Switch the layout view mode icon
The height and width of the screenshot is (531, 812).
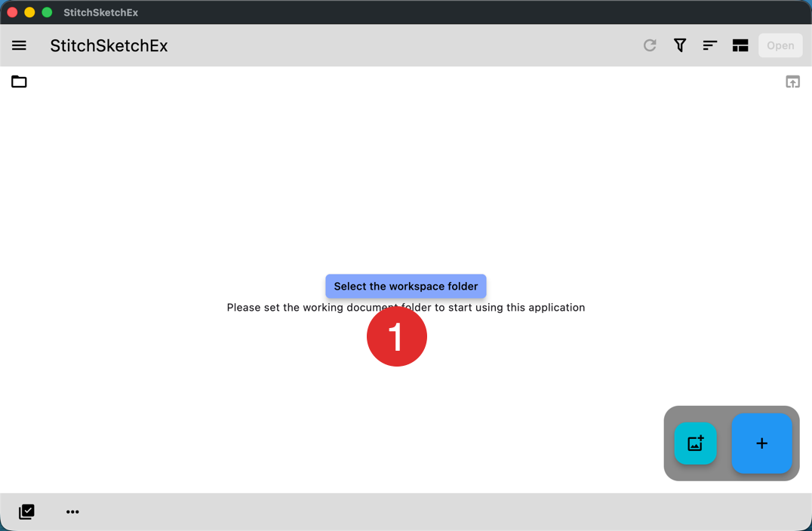pyautogui.click(x=740, y=45)
